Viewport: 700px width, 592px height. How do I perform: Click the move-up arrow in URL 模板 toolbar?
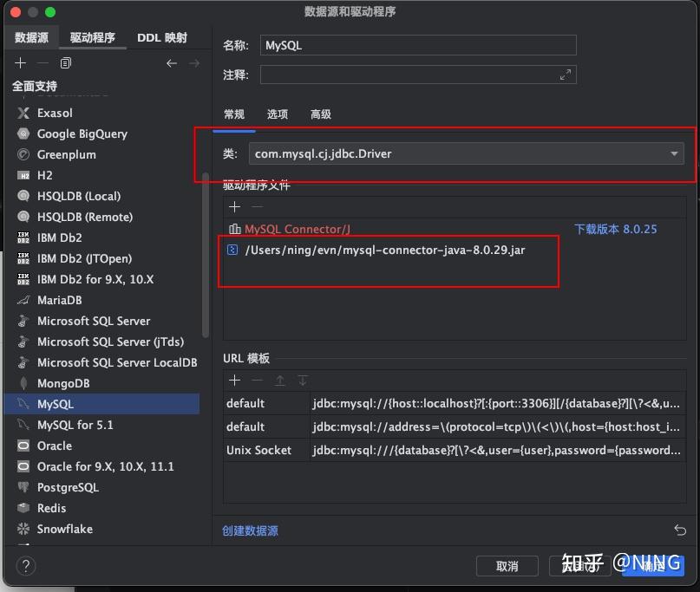pos(278,380)
